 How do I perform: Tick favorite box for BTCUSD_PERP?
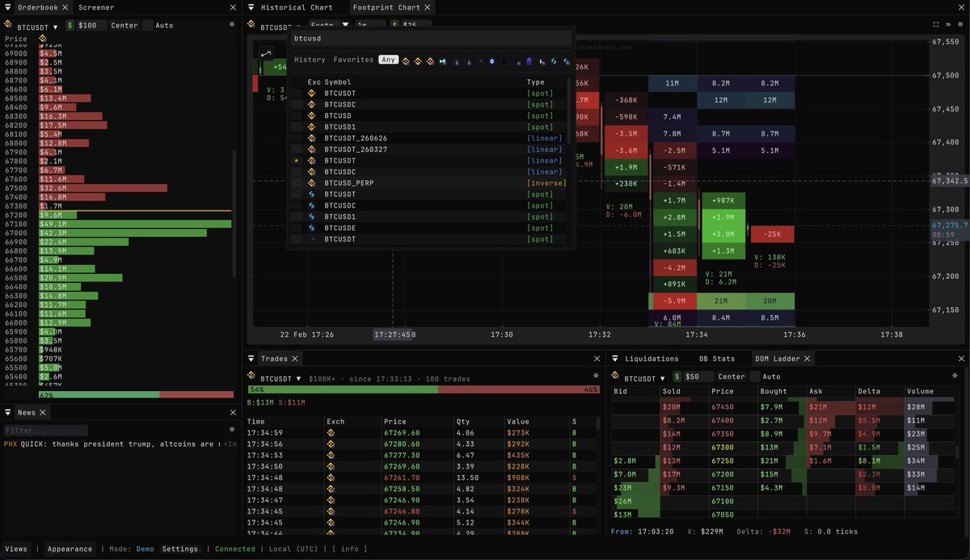(x=297, y=183)
